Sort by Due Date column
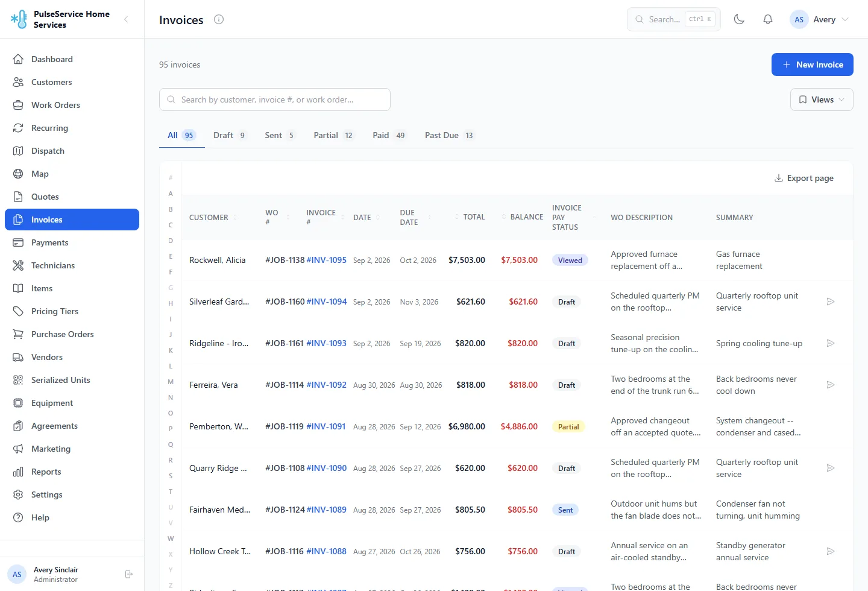The width and height of the screenshot is (868, 591). point(416,217)
